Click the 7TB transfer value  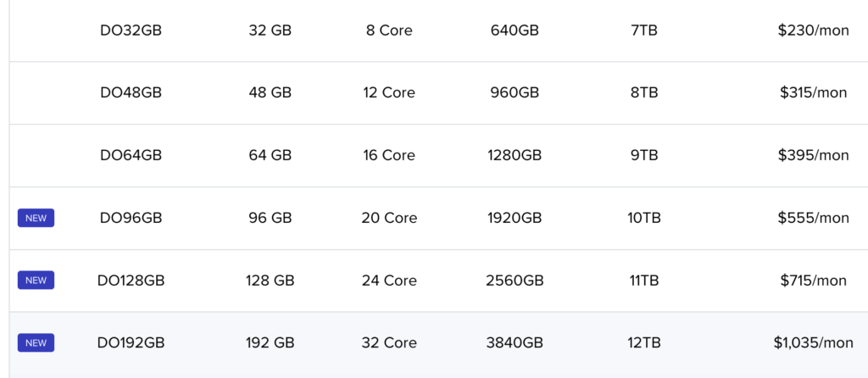click(644, 31)
